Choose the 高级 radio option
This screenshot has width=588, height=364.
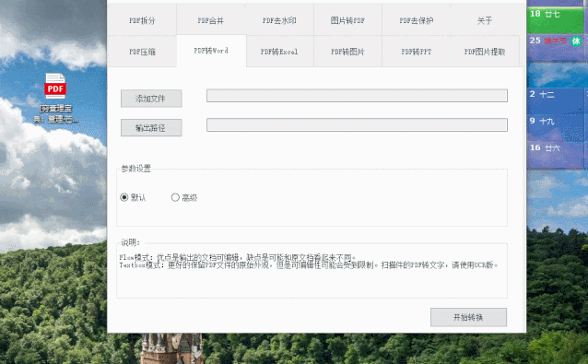coord(184,197)
